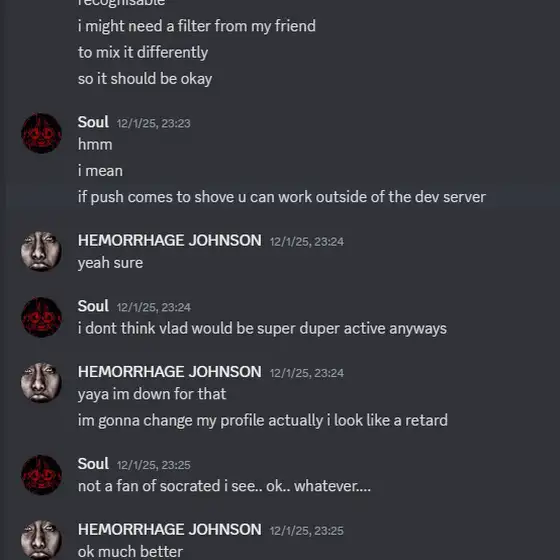Select the 'i dont think vlad' message

[x=262, y=329]
